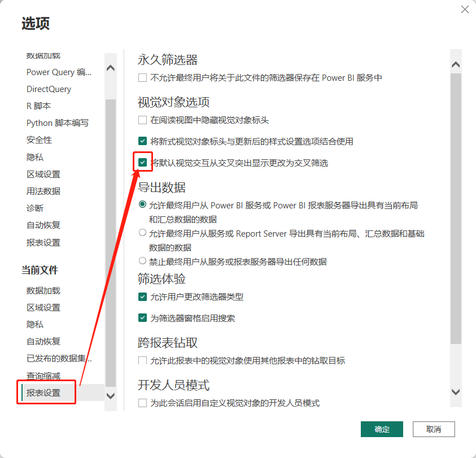This screenshot has height=458, width=476.
Task: Enable 允许此报表中的视觉对象使用其他报表中的钻取目标
Action: pos(142,360)
